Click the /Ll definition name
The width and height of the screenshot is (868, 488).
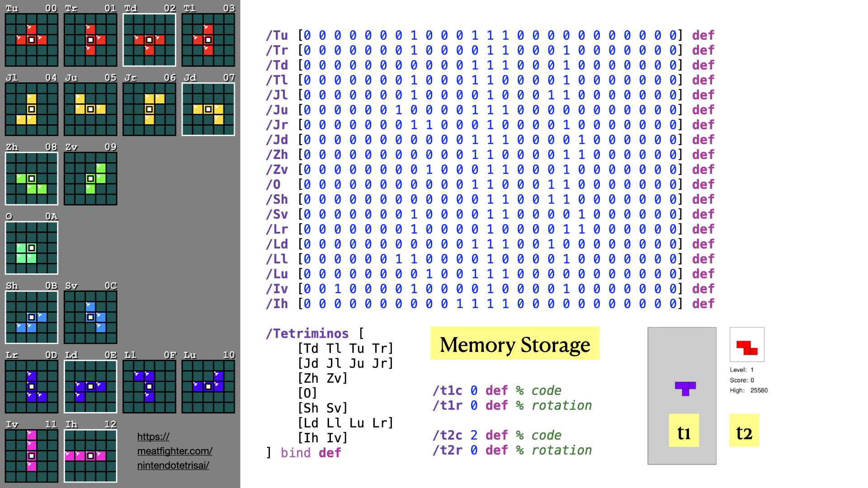(277, 259)
